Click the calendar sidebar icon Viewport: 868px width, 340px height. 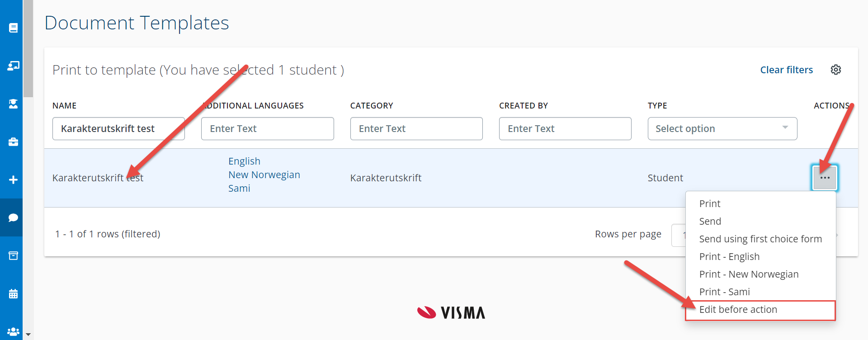pyautogui.click(x=13, y=294)
